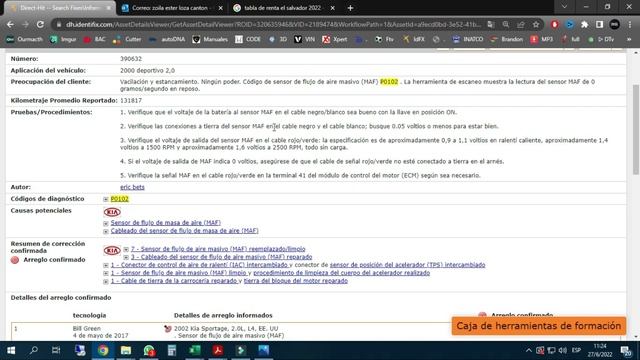The width and height of the screenshot is (640, 360).
Task: Open the Windows Start menu
Action: pos(11,350)
